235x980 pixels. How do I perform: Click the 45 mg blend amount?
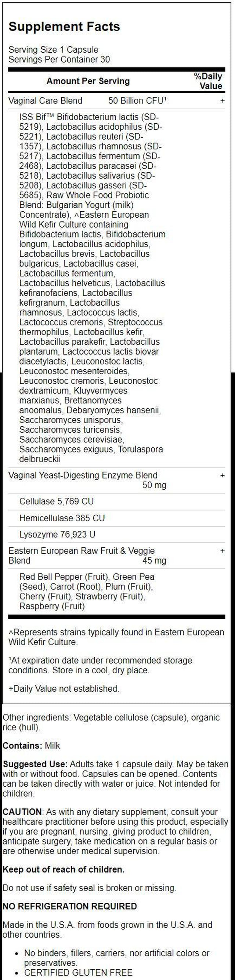154,560
